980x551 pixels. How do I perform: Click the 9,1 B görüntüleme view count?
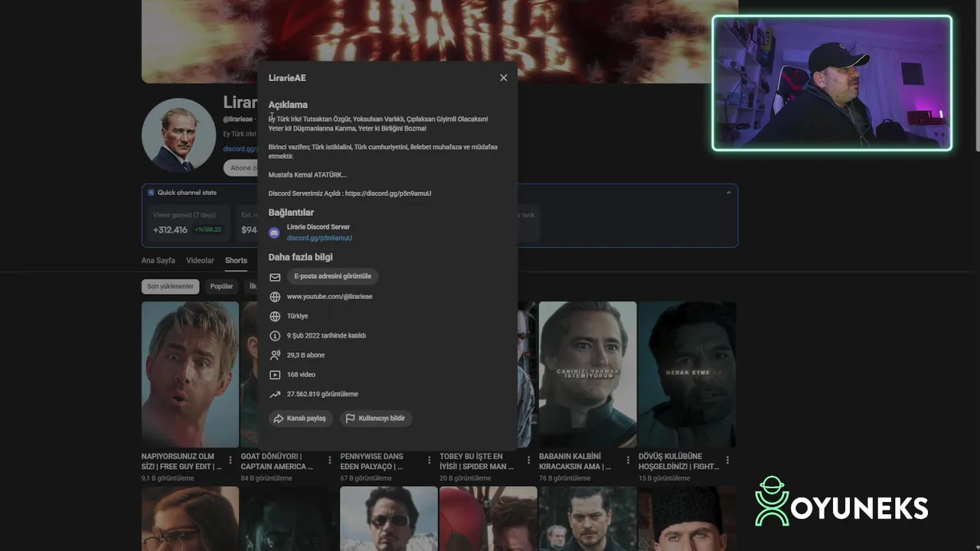point(168,478)
